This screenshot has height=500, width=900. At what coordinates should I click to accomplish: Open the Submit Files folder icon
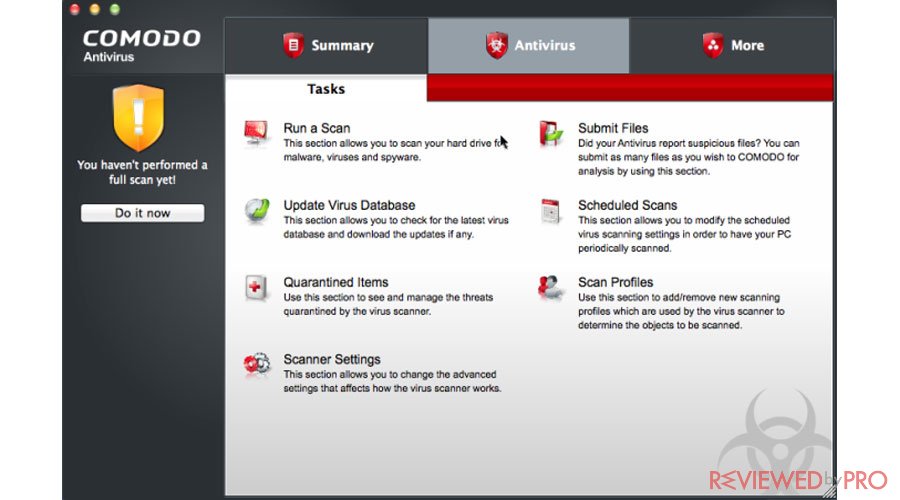tap(551, 133)
